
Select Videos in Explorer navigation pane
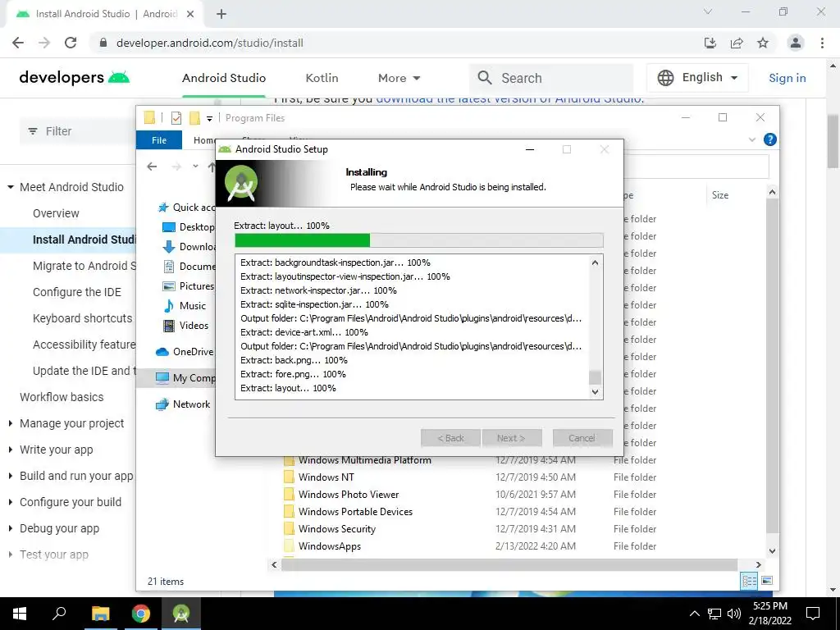tap(185, 326)
